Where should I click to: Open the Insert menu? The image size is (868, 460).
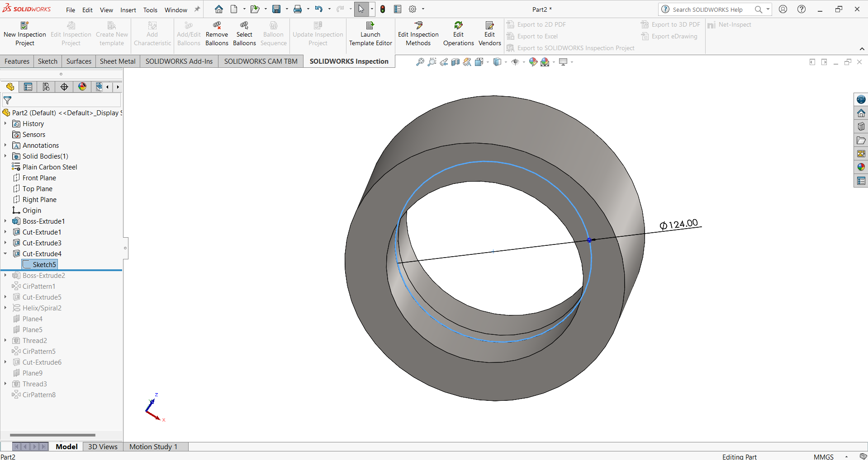(x=128, y=10)
